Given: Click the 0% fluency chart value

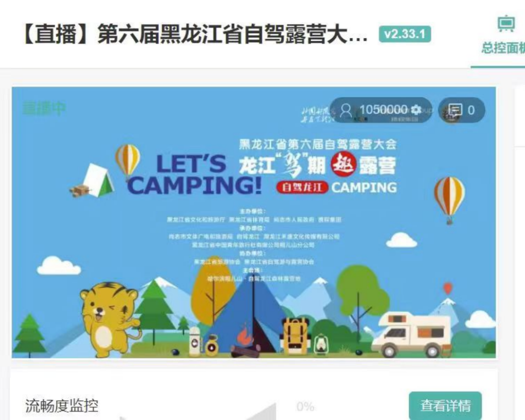Looking at the screenshot, I should [x=305, y=406].
